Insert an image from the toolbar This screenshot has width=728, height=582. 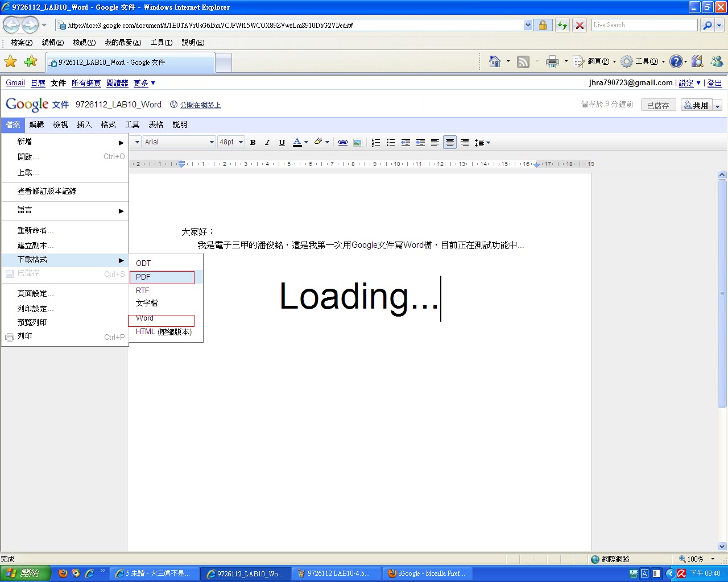[357, 142]
